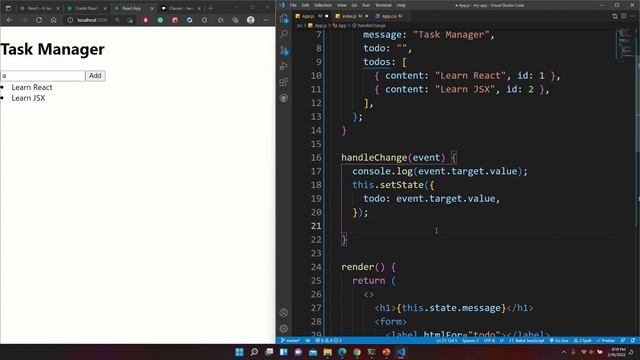The height and width of the screenshot is (360, 640).
Task: Click the blue circular browser extension icon
Action: pyautogui.click(x=189, y=20)
